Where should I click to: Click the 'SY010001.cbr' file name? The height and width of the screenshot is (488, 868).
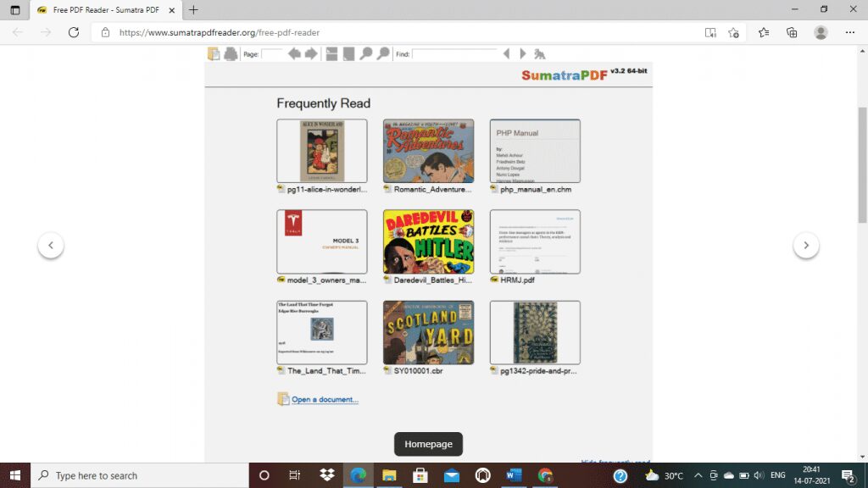(x=418, y=371)
